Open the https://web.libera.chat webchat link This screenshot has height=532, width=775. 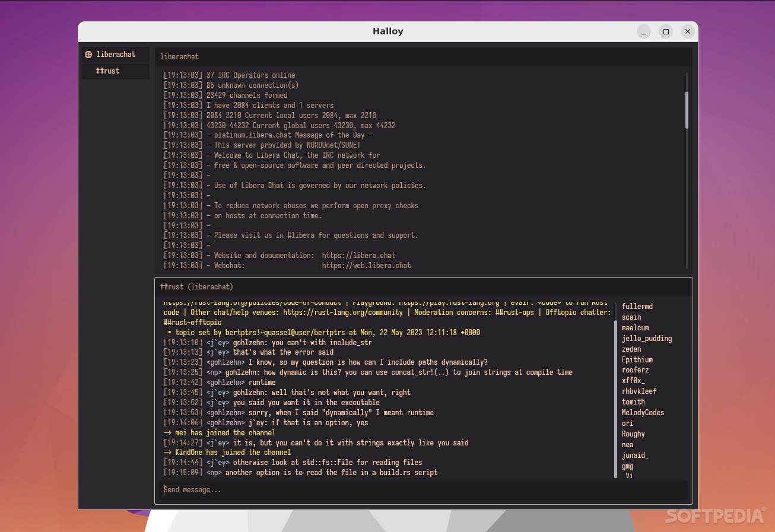click(366, 266)
